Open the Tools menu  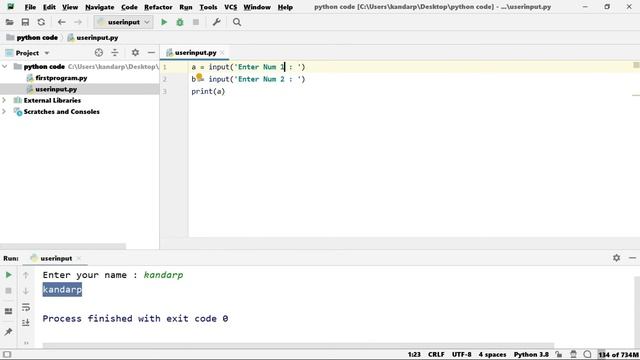click(208, 7)
